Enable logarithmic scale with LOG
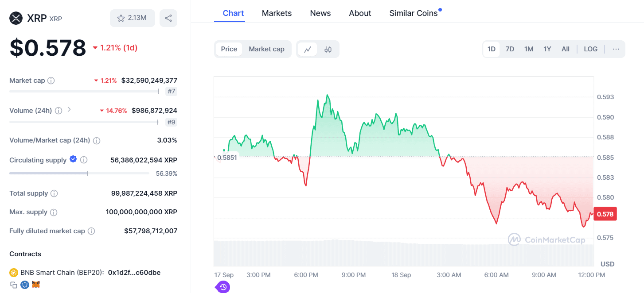The image size is (644, 293). [590, 49]
